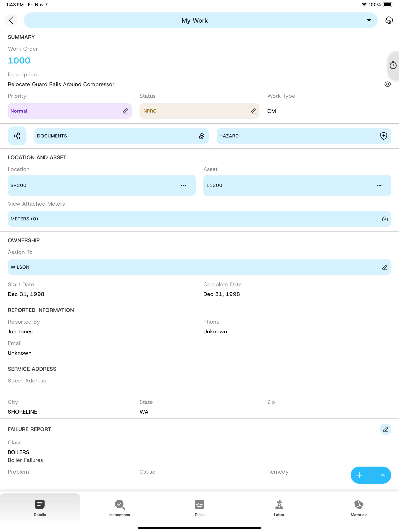
Task: Select the CM work type value
Action: coord(271,111)
